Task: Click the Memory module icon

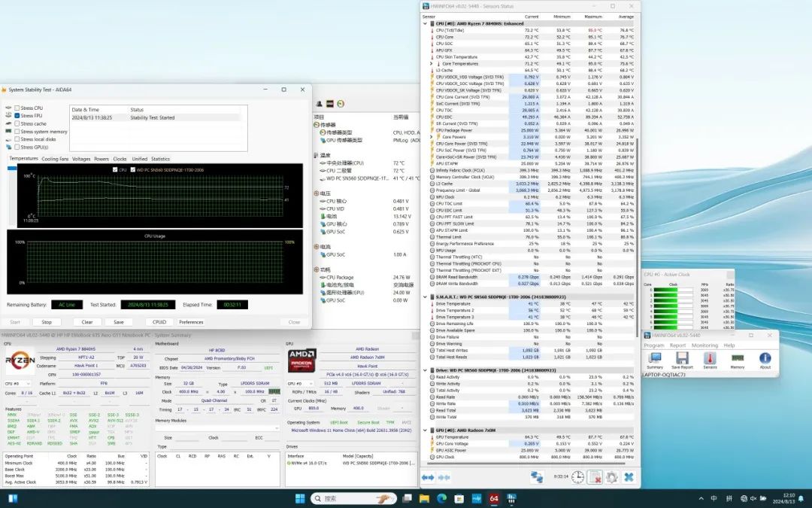Action: (x=738, y=359)
